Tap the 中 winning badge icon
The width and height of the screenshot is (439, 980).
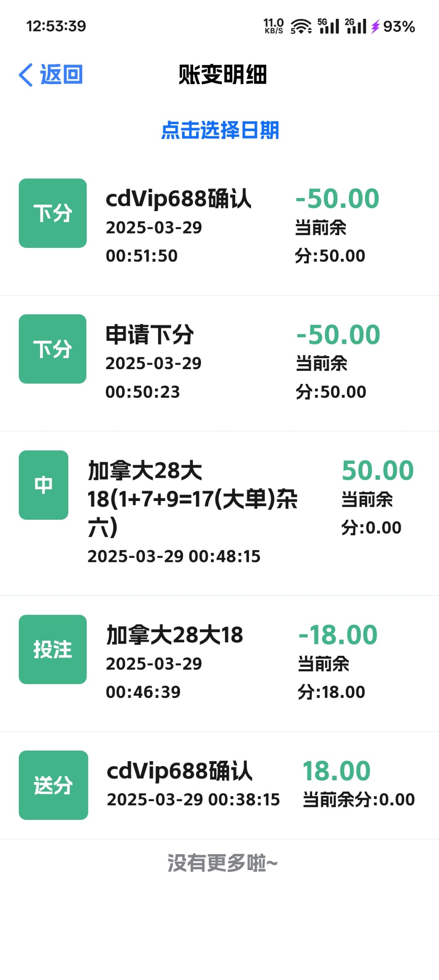[43, 485]
